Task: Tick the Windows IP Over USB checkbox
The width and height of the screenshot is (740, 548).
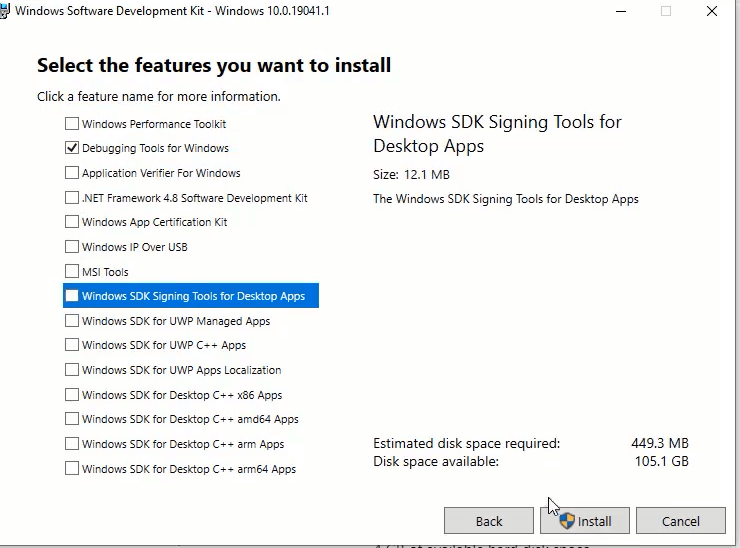Action: tap(72, 246)
